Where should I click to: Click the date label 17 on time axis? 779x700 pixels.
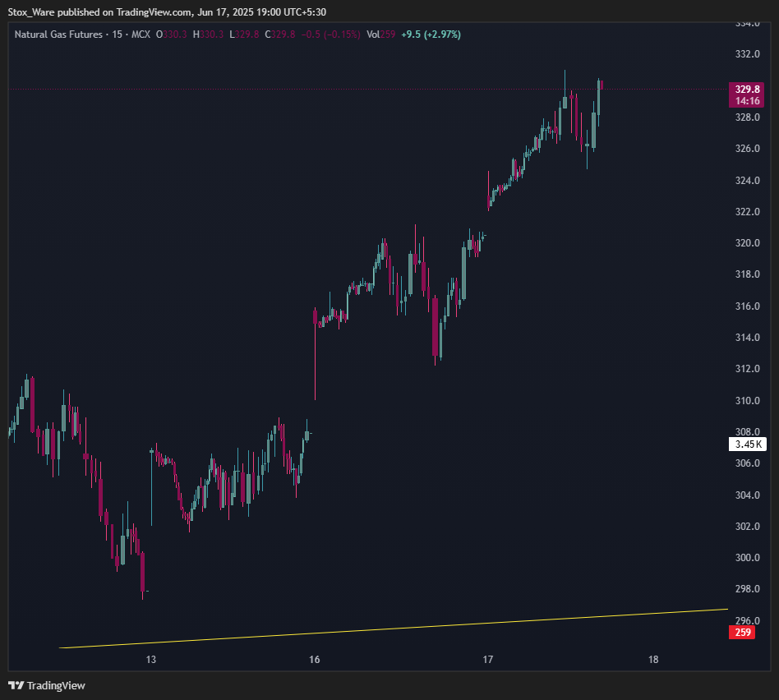(x=488, y=659)
